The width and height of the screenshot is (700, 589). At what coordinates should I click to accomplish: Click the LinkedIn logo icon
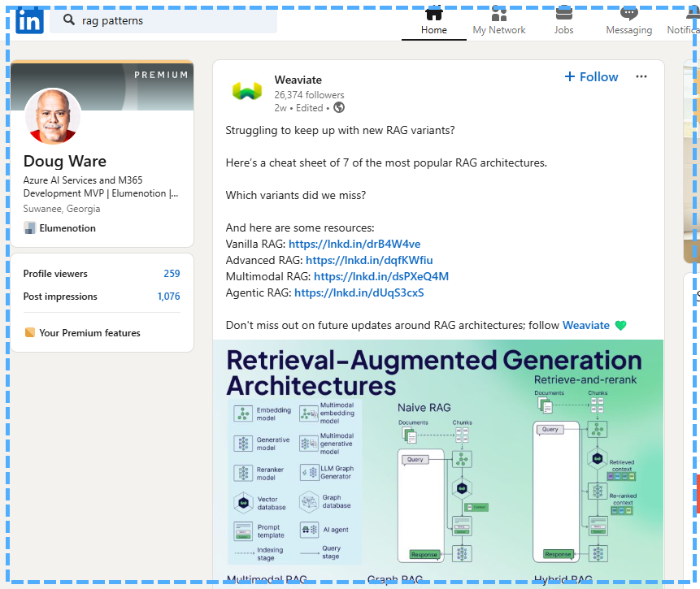coord(29,20)
